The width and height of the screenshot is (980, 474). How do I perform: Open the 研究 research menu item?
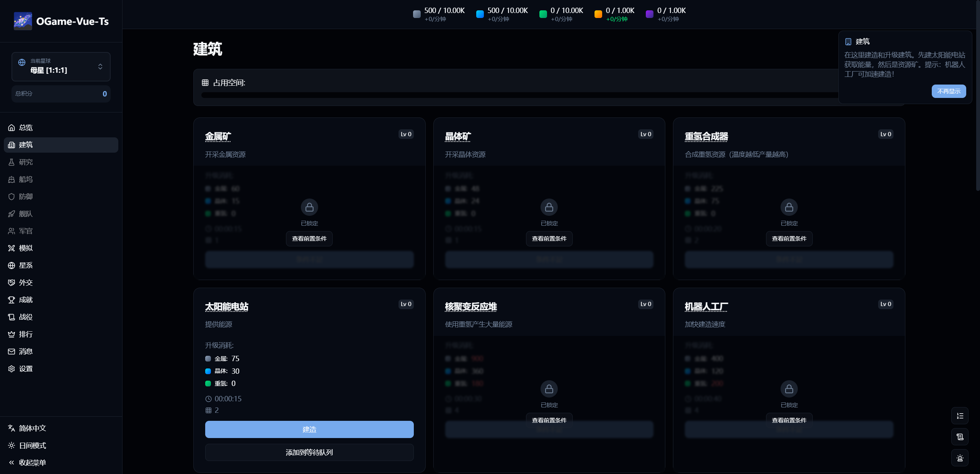point(26,162)
